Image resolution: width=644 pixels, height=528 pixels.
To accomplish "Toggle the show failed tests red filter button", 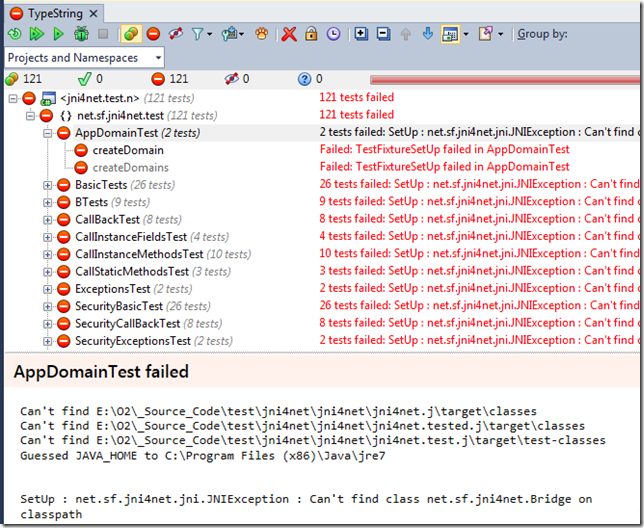I will click(155, 34).
